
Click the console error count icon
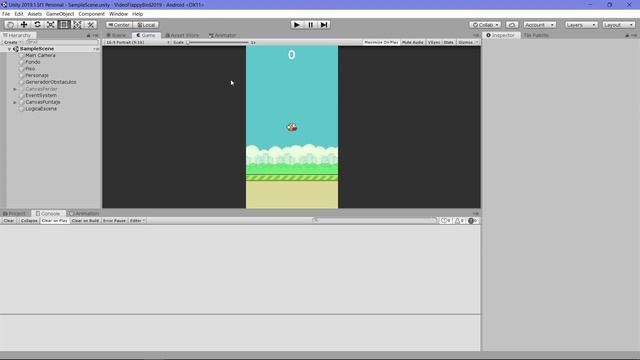pyautogui.click(x=473, y=220)
